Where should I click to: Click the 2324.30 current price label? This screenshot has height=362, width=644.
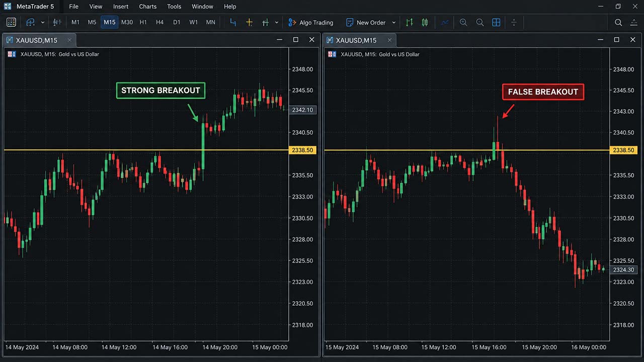(623, 270)
